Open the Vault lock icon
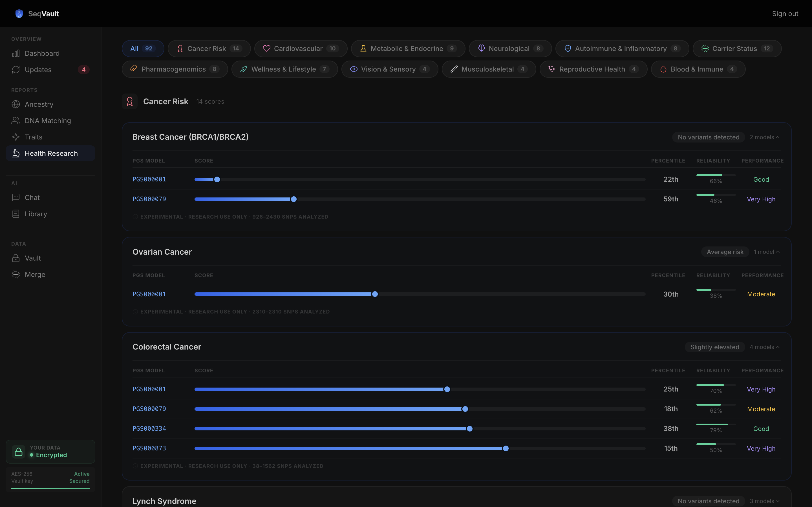This screenshot has width=812, height=507. [16, 258]
